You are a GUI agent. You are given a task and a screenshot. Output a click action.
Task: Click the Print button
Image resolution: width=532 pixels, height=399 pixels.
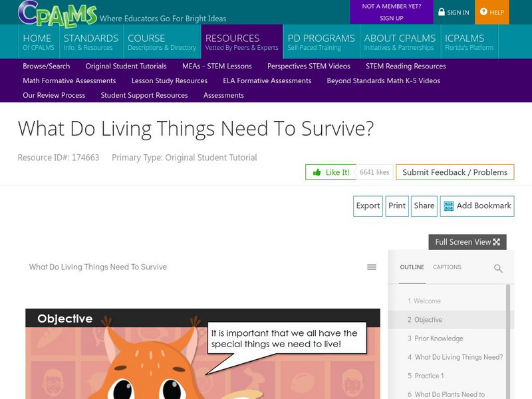pyautogui.click(x=397, y=206)
